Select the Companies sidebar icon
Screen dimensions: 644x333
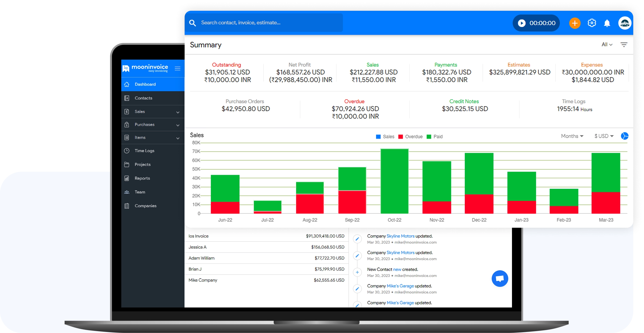click(127, 205)
